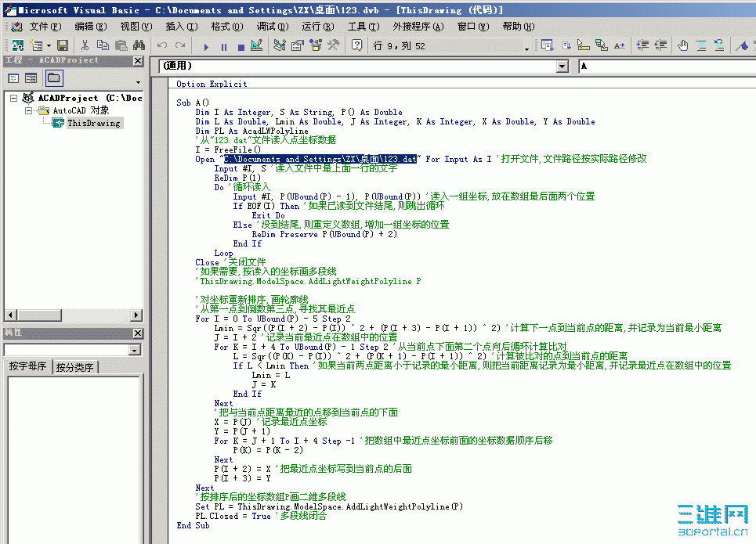Image resolution: width=756 pixels, height=544 pixels.
Task: Open the 帮助(H) menu
Action: (x=519, y=27)
